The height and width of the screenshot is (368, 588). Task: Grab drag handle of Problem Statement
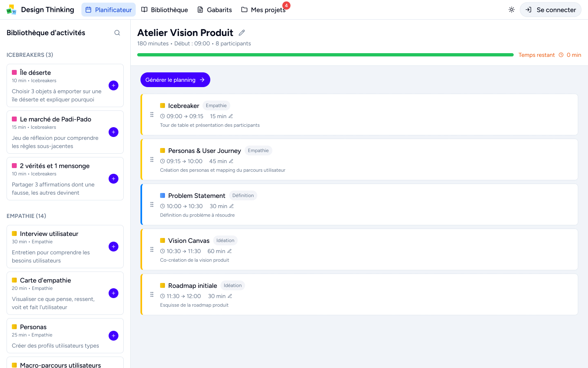[152, 204]
